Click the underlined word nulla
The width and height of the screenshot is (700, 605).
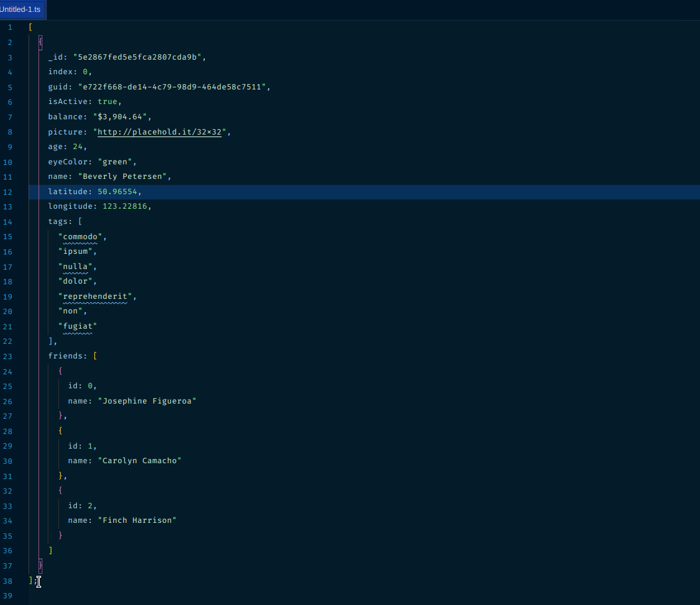click(76, 266)
